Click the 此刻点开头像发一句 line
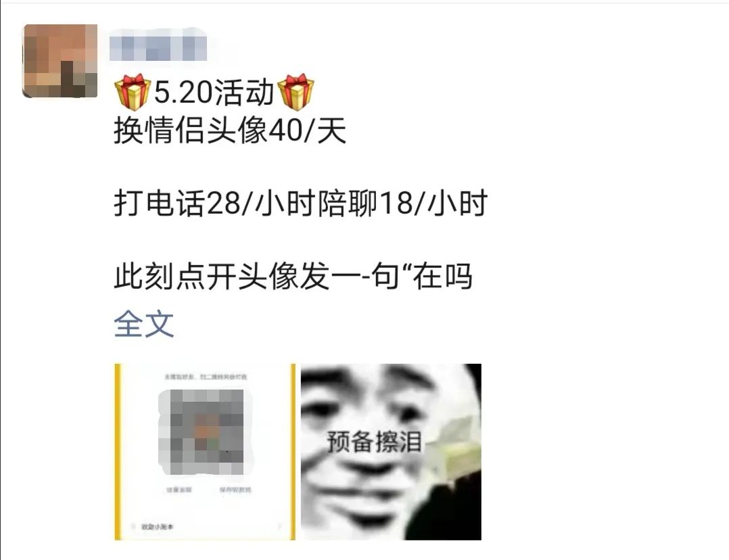The image size is (729, 560). coord(293,276)
